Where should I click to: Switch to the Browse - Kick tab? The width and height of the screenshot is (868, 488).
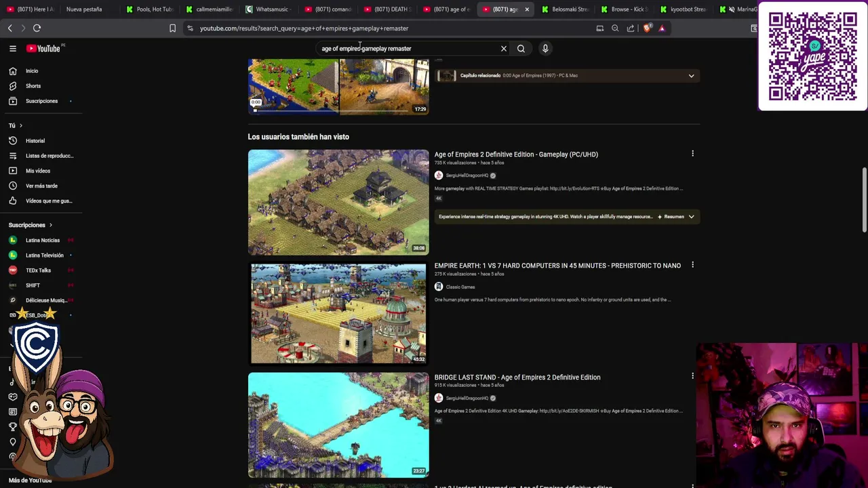click(625, 9)
